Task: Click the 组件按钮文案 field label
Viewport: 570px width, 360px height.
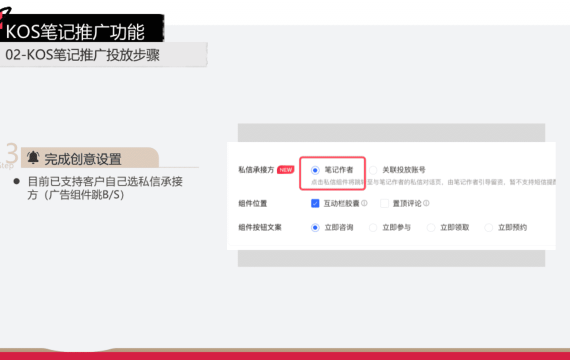Action: coord(260,228)
